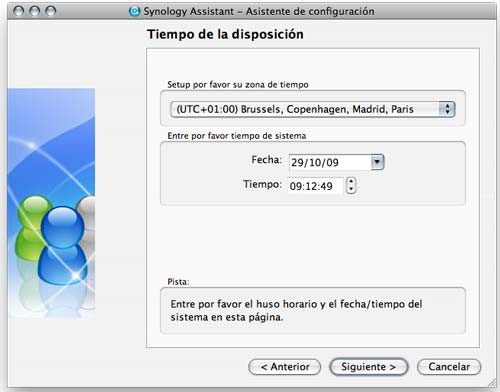Click the Cancelar button
500x392 pixels.
coord(449,367)
